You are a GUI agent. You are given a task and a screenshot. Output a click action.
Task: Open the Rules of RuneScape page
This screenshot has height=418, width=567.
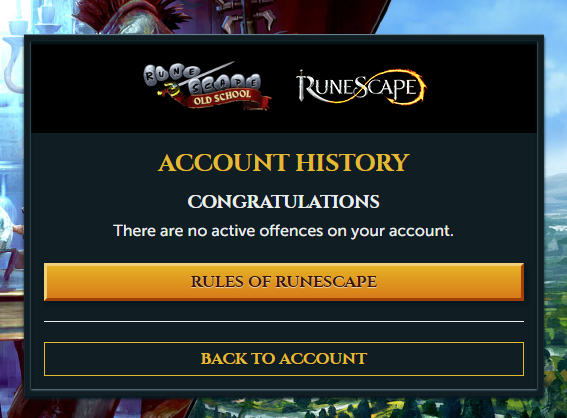pos(284,282)
